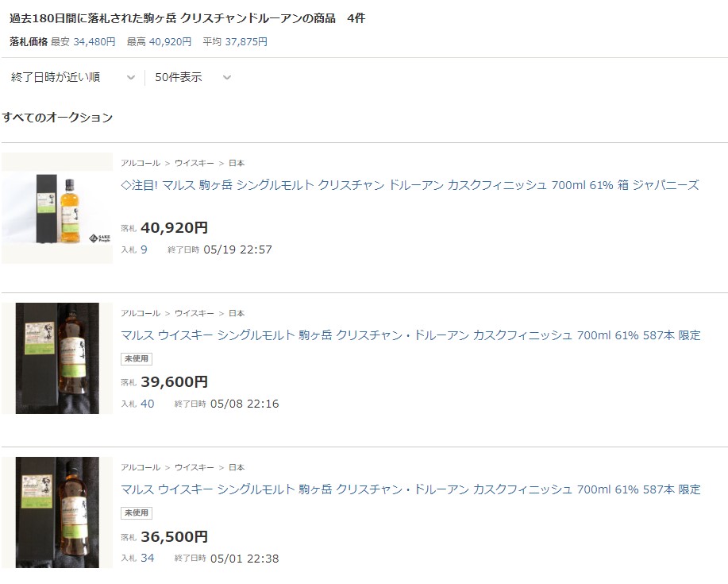Open the ◇注目! マルス 駒ヶ岳 listing title
Screen dimensions: 728x584
coord(410,185)
